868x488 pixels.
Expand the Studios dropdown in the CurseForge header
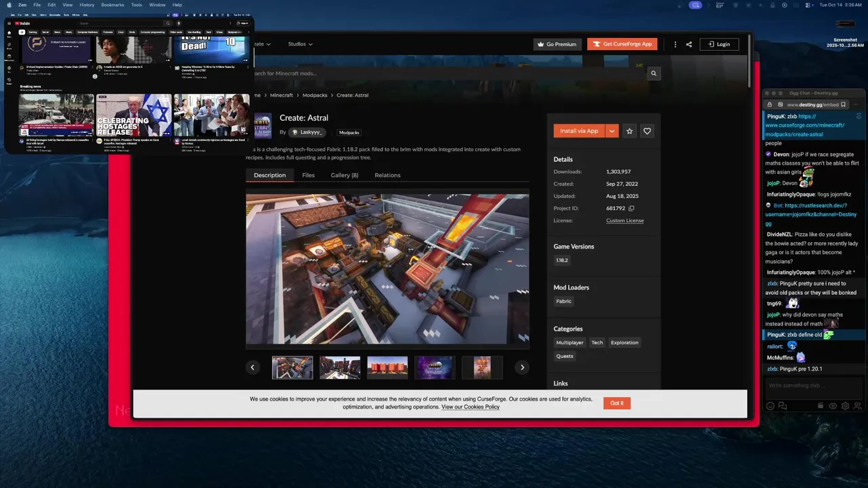pyautogui.click(x=300, y=44)
